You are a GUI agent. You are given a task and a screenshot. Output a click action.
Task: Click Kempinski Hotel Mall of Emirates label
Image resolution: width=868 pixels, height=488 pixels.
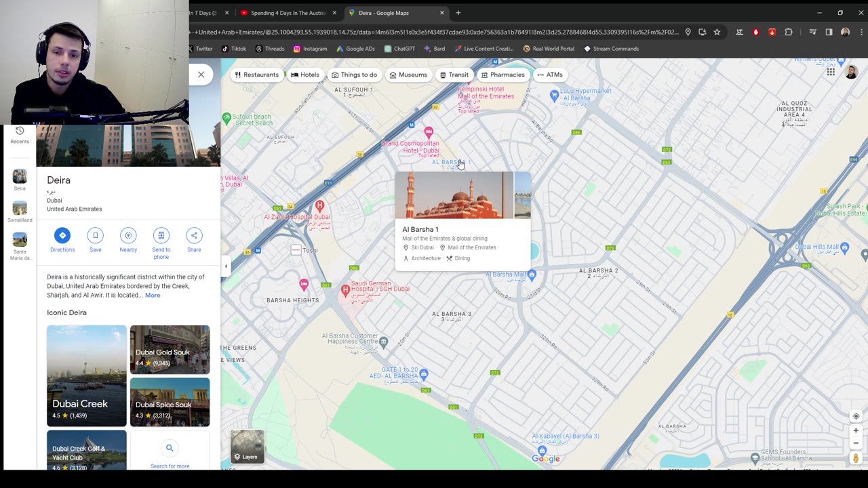(x=486, y=93)
